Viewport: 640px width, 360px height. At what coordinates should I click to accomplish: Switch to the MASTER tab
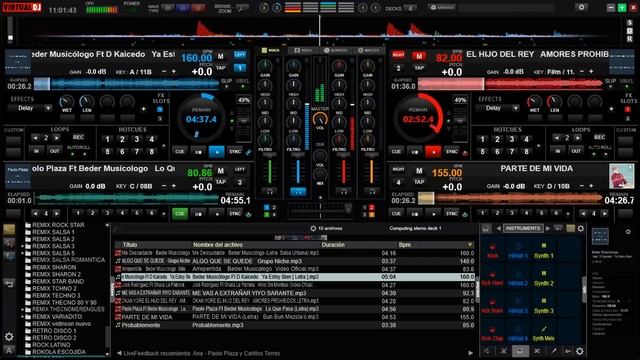pos(369,50)
